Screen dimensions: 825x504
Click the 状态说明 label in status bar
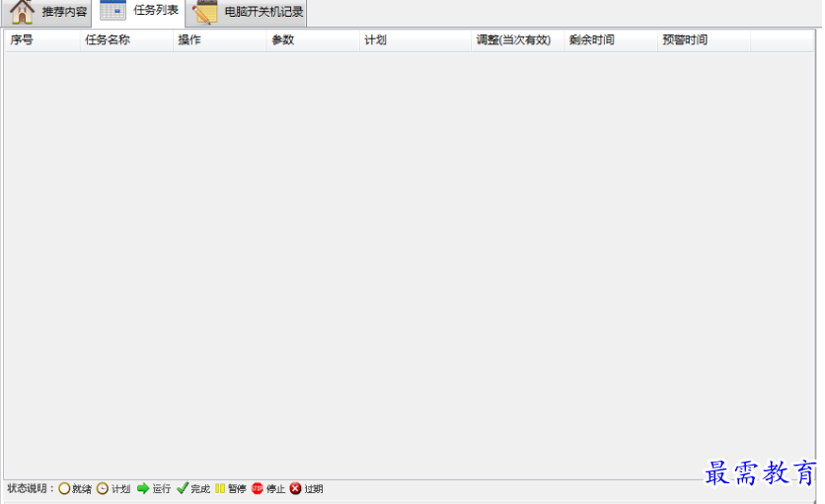point(31,489)
